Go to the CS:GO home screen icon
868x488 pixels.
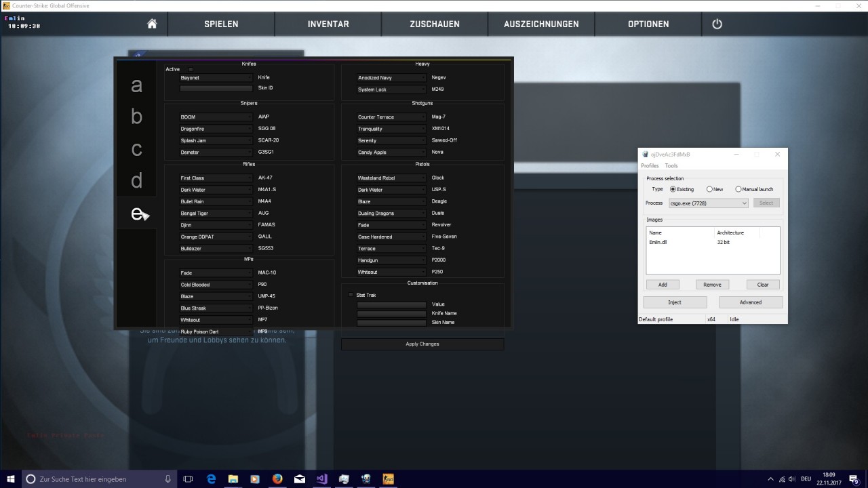click(x=152, y=24)
